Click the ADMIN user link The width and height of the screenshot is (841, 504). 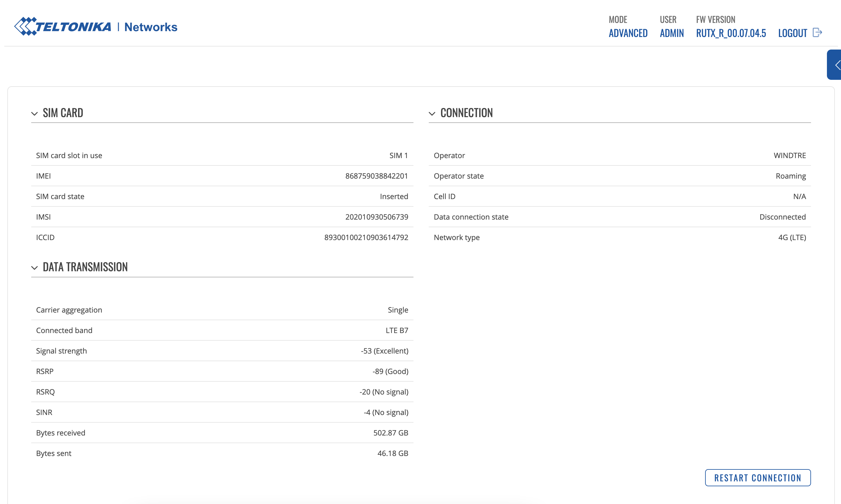click(x=672, y=33)
